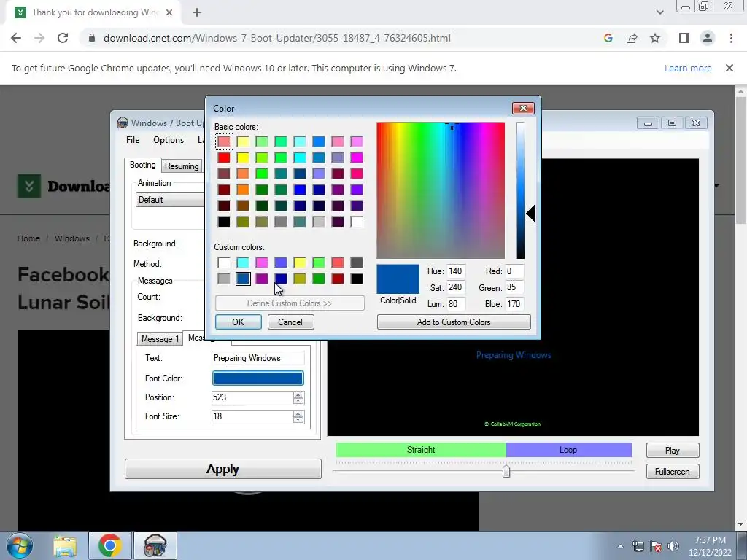This screenshot has width=747, height=560.
Task: Click the Position spinner arrows
Action: point(298,397)
